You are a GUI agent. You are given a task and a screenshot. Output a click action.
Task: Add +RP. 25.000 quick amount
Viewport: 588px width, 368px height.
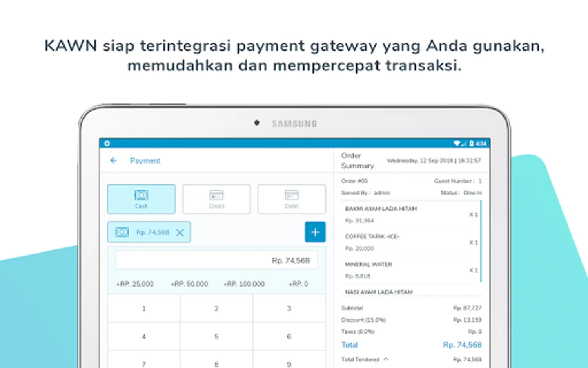135,284
